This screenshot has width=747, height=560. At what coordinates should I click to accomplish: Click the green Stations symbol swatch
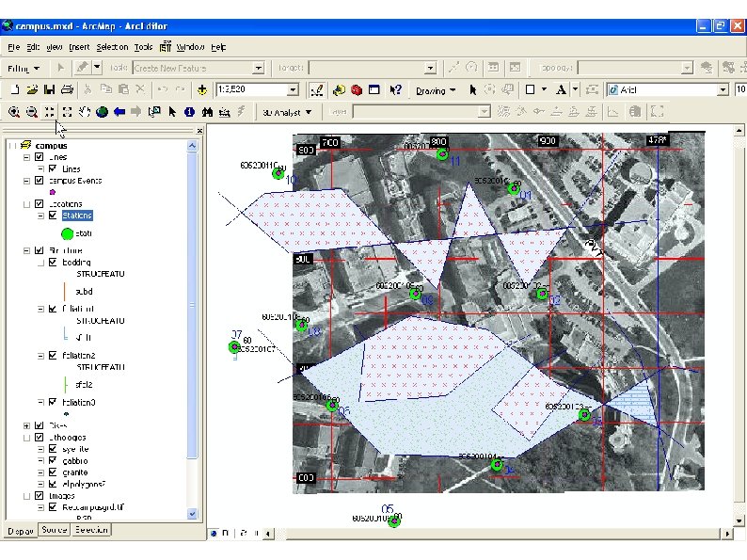67,233
